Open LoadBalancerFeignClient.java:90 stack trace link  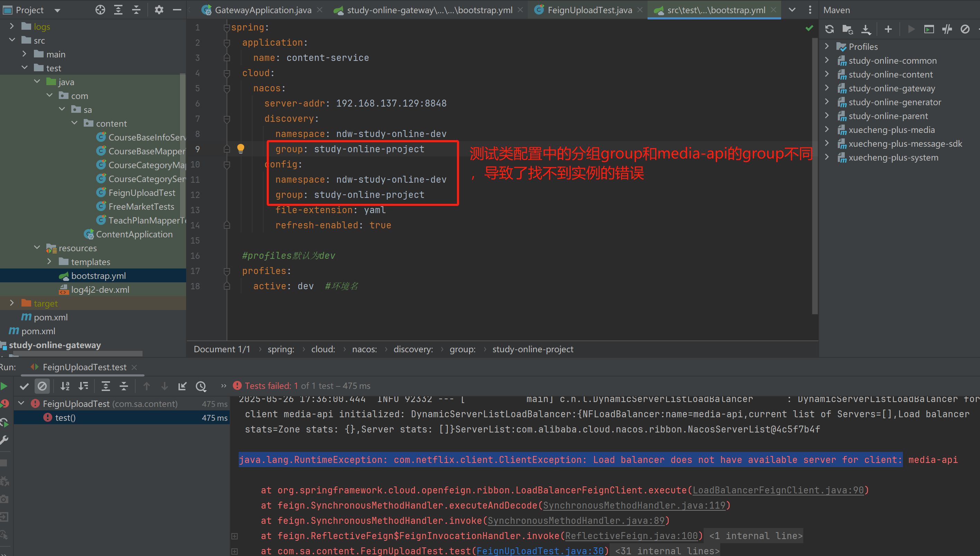(778, 490)
